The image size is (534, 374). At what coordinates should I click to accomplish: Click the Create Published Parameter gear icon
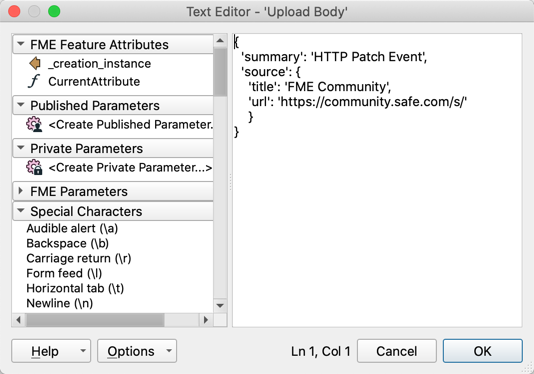tap(34, 124)
